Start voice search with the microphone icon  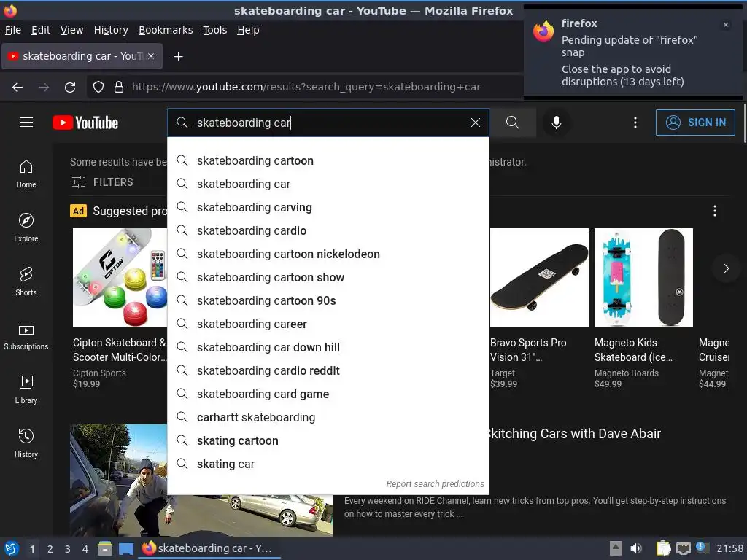pyautogui.click(x=556, y=122)
